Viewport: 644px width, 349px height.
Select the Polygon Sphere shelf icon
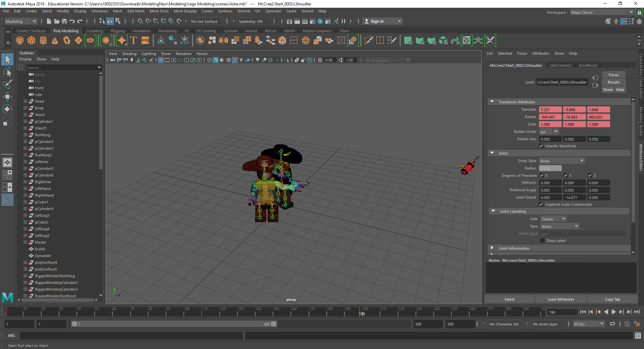[20, 41]
